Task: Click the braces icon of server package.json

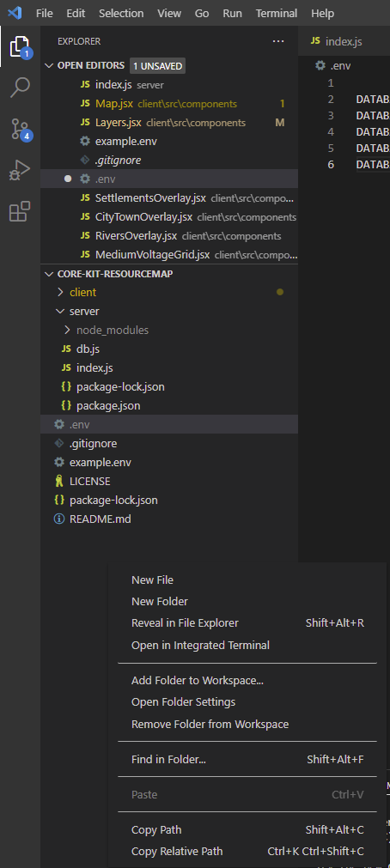Action: [x=66, y=406]
